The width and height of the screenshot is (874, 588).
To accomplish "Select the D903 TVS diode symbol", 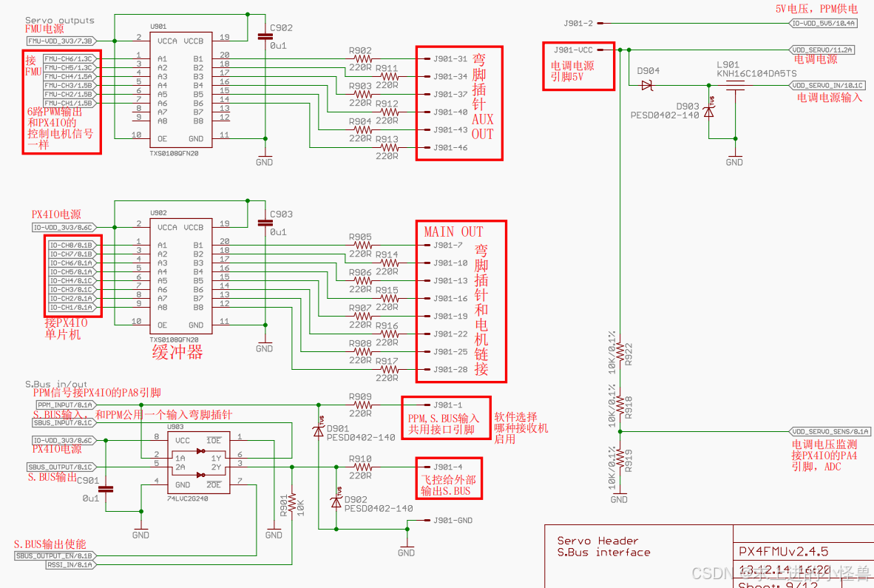I will tap(709, 110).
